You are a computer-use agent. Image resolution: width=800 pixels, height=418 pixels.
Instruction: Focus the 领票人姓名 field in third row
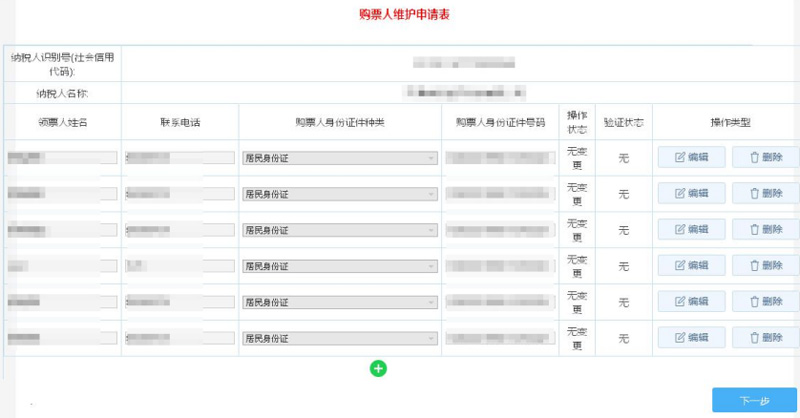(x=62, y=230)
